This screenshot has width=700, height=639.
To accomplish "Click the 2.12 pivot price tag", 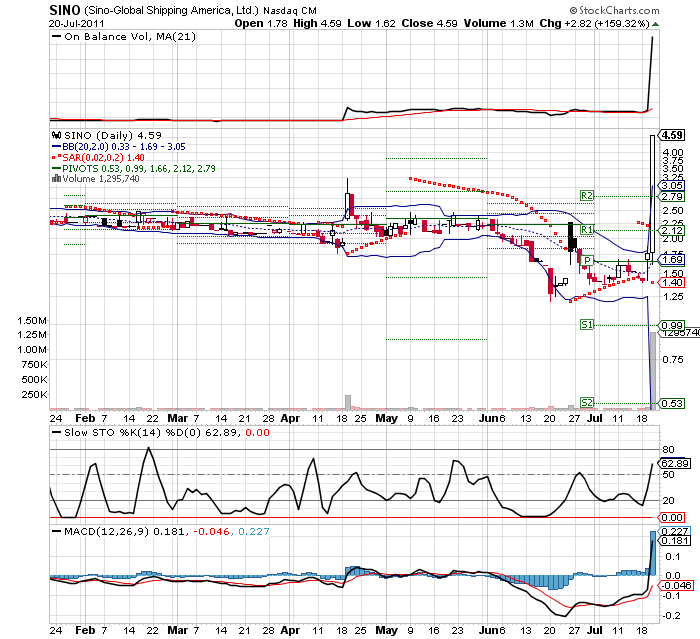I will tap(672, 230).
